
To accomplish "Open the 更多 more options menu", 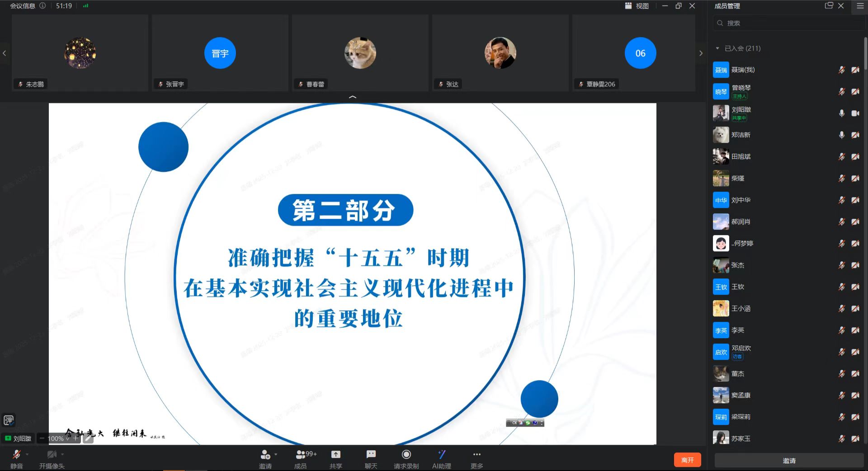I will point(476,455).
